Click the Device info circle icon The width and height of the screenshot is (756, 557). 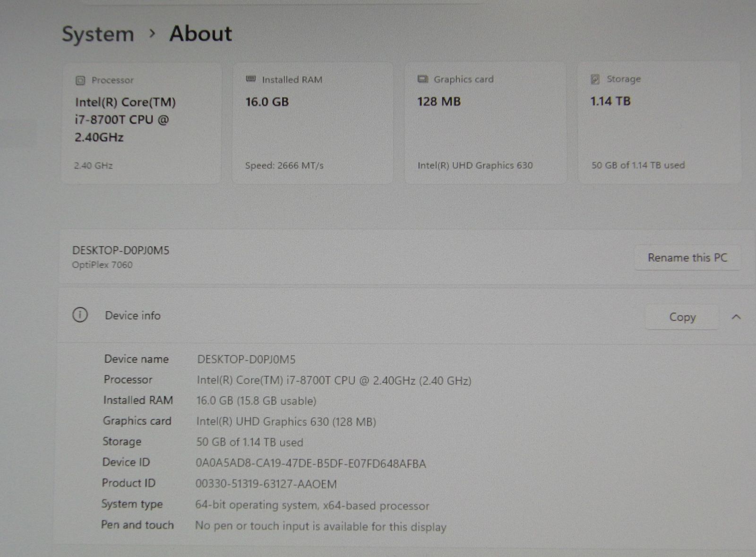coord(80,315)
